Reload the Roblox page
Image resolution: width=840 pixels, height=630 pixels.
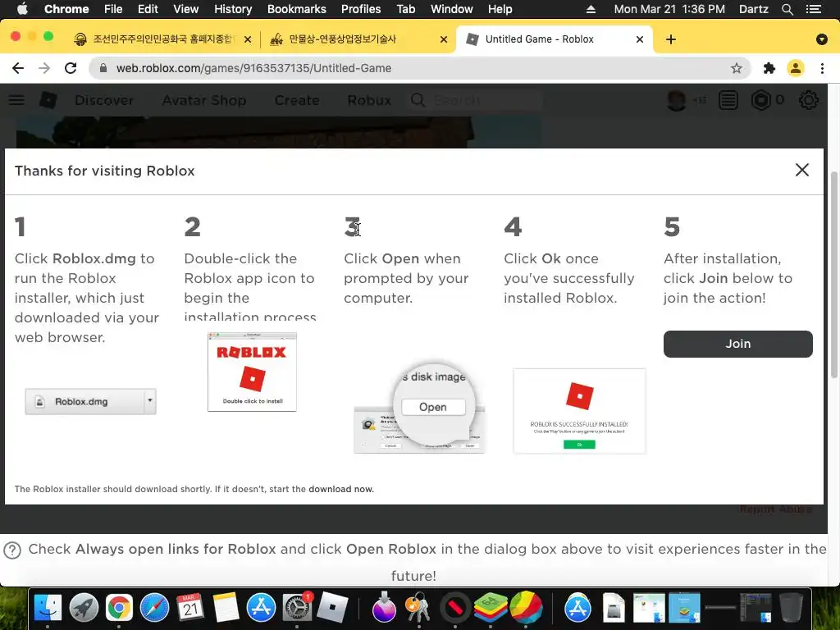click(x=71, y=68)
